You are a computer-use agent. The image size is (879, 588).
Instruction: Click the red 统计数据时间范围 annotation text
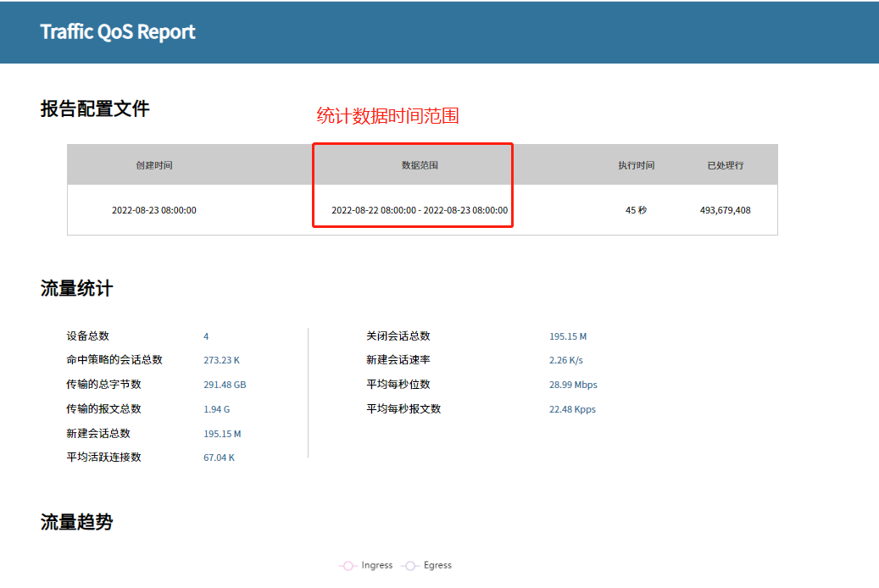pos(387,116)
